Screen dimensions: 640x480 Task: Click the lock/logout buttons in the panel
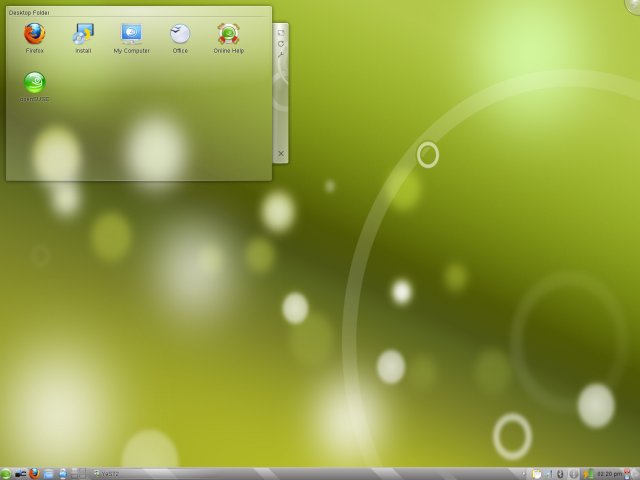[628, 473]
